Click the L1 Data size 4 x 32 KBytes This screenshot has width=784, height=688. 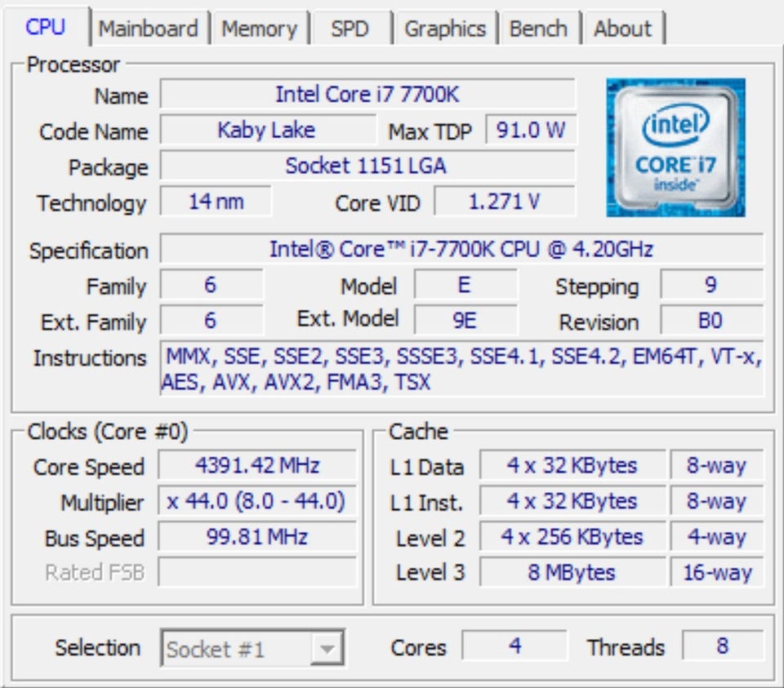tap(572, 465)
